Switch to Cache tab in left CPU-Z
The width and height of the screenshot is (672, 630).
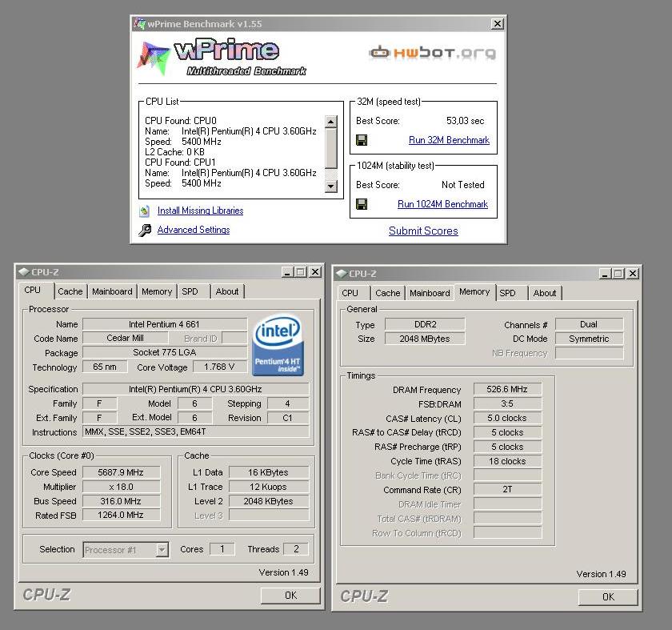tap(70, 291)
